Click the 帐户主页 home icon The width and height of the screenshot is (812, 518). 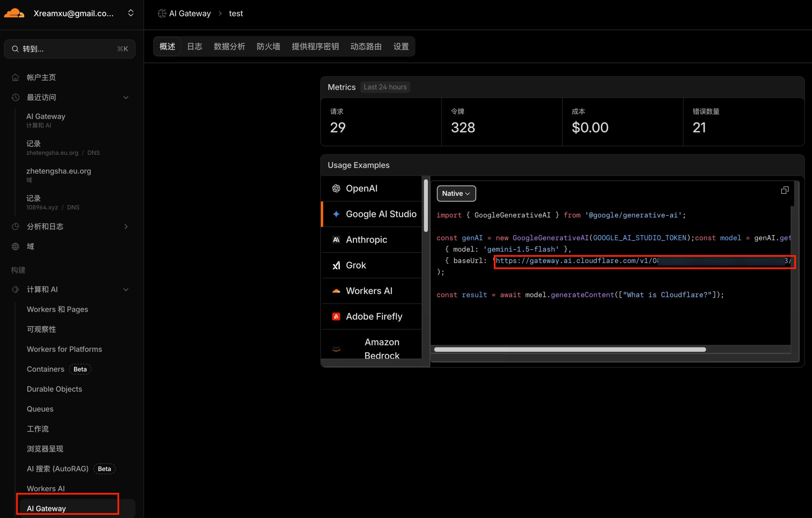click(x=15, y=77)
